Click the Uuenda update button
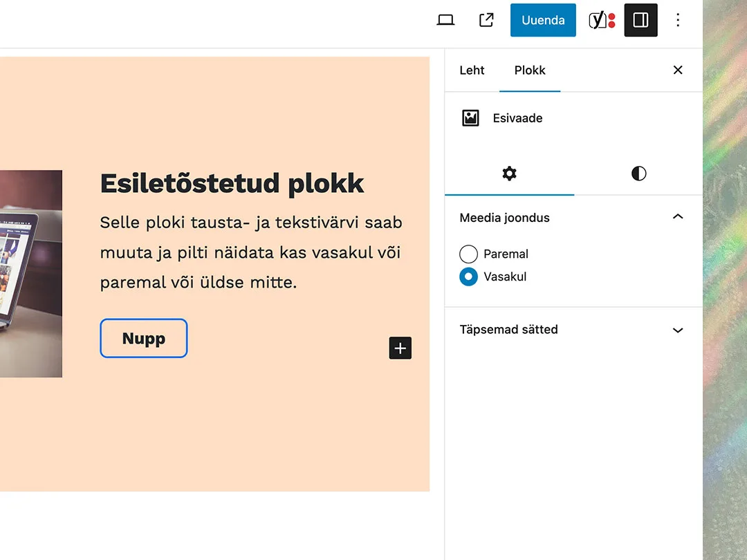Image resolution: width=747 pixels, height=560 pixels. pyautogui.click(x=543, y=20)
